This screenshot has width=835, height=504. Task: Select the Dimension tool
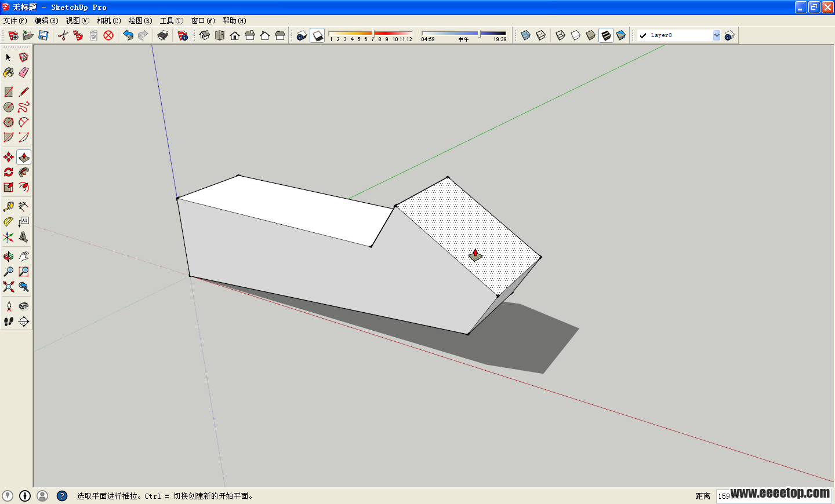coord(24,207)
